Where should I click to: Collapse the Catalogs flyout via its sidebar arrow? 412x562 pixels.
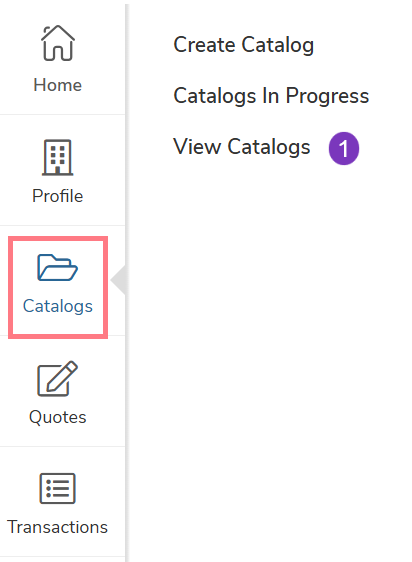pyautogui.click(x=118, y=280)
